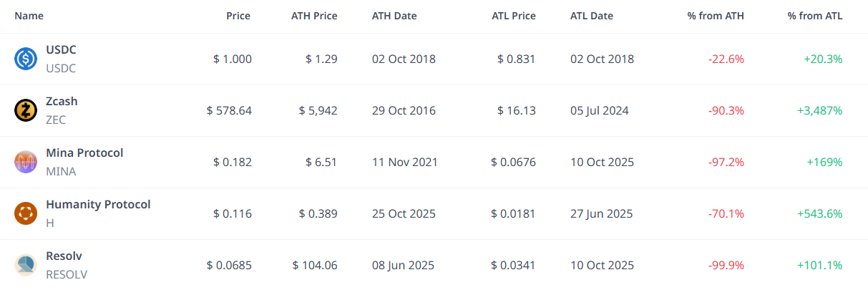
Task: Sort table by Name column header
Action: [29, 16]
